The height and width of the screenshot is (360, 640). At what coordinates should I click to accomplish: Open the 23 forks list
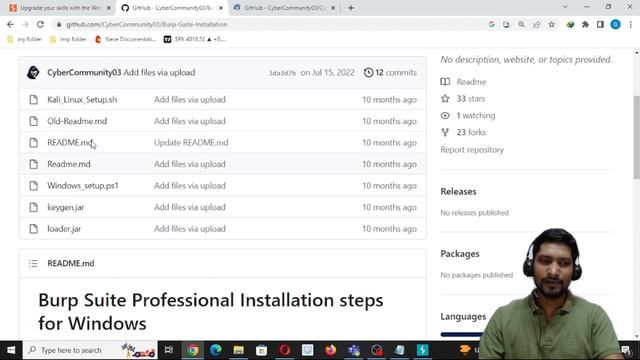471,132
